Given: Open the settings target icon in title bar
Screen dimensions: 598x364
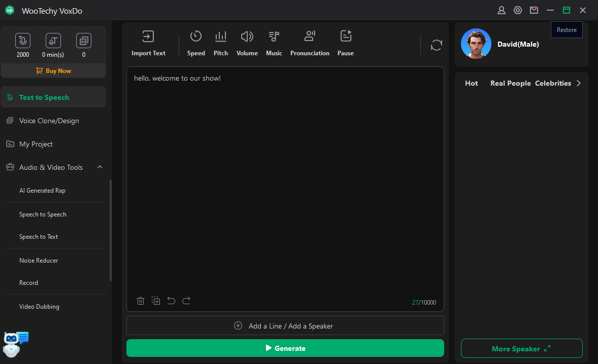Looking at the screenshot, I should click(x=517, y=10).
